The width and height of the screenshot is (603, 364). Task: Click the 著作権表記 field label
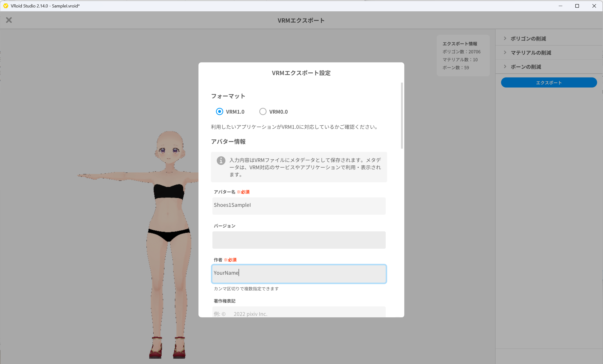[224, 301]
